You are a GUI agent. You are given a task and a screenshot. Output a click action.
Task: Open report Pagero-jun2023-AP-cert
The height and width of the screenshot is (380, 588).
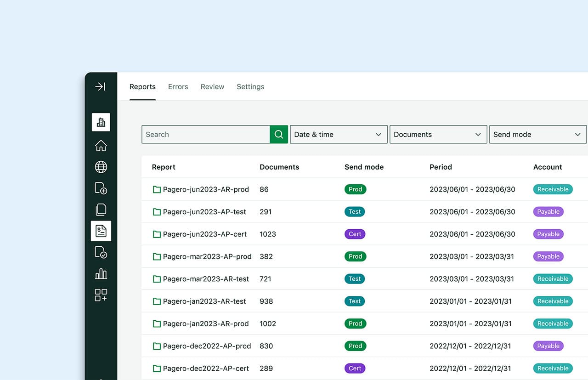(x=205, y=234)
